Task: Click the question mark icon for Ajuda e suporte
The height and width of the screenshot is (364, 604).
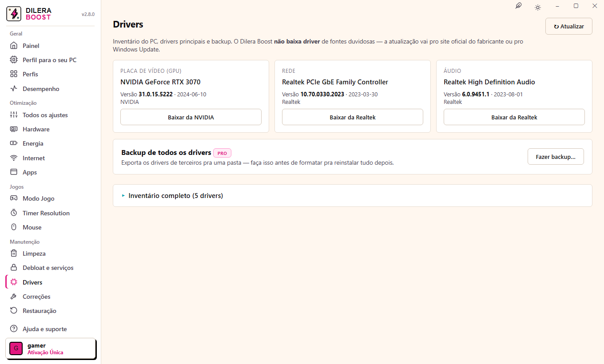Action: (x=14, y=329)
